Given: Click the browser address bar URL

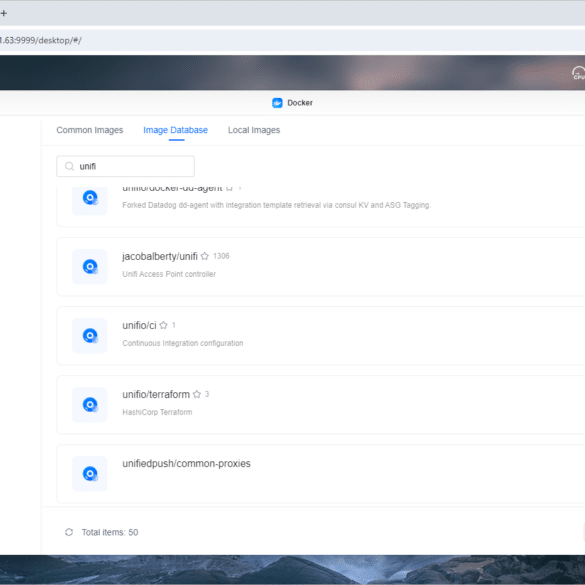Looking at the screenshot, I should 41,40.
